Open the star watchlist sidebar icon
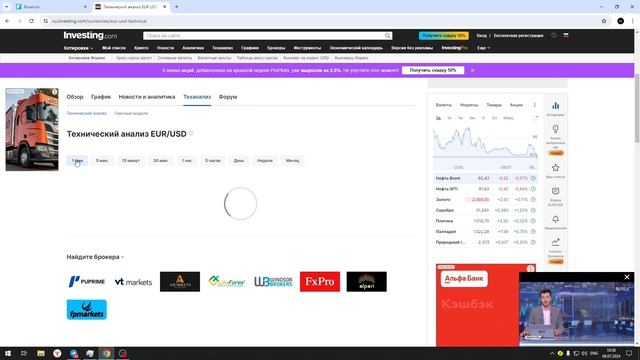The image size is (640, 360). point(556,168)
